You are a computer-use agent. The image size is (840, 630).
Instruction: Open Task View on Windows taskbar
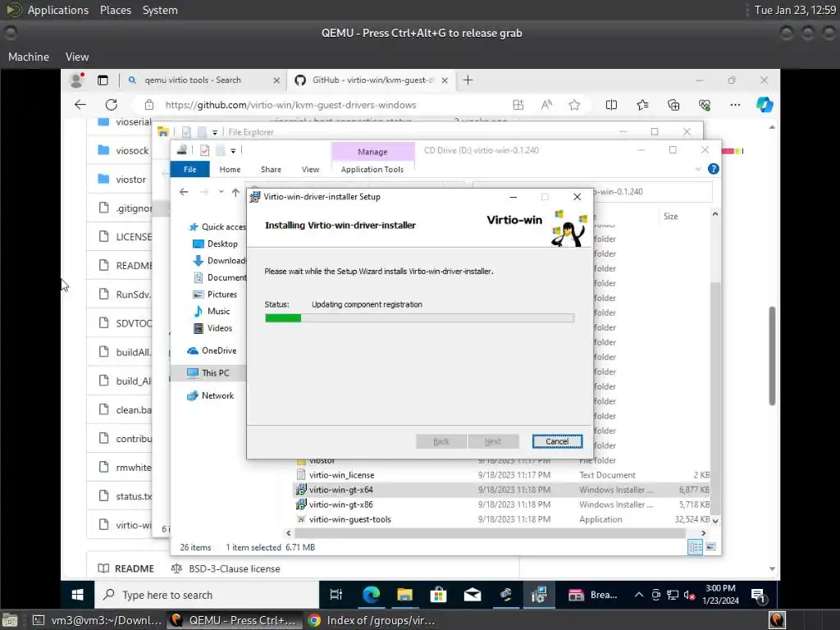click(x=336, y=595)
